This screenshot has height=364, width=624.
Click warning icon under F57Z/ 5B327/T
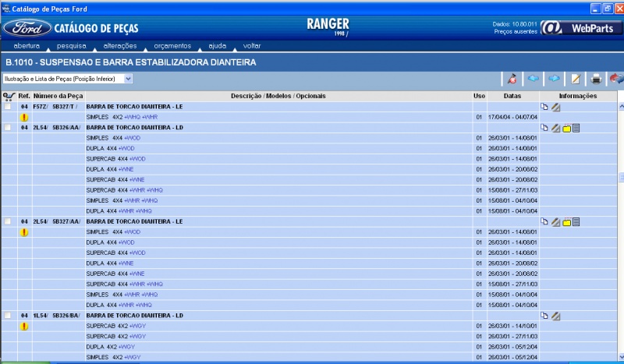24,118
